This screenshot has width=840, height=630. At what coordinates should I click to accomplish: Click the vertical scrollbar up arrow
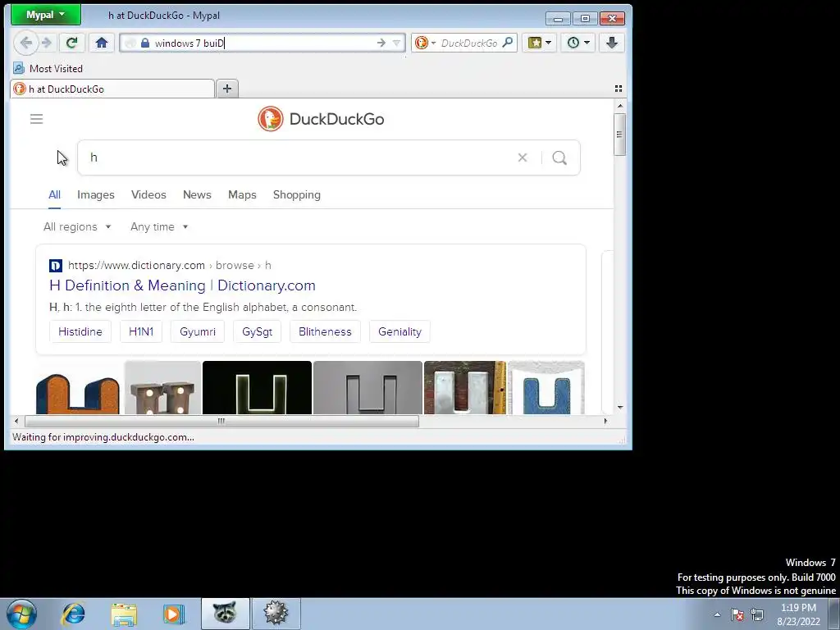point(620,106)
